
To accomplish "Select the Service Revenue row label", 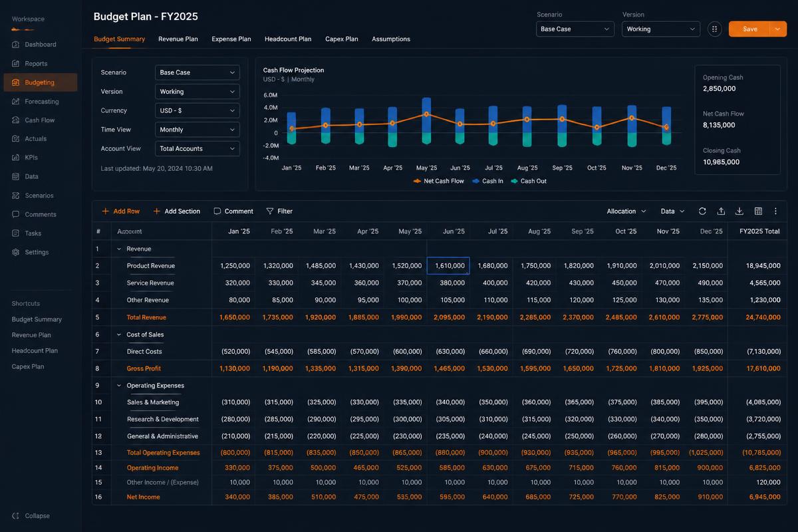I will coord(150,283).
